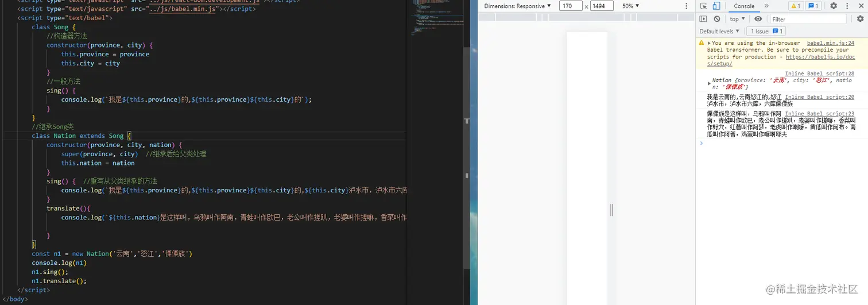868x305 pixels.
Task: Open babel.min.js:24 source link
Action: [x=830, y=43]
